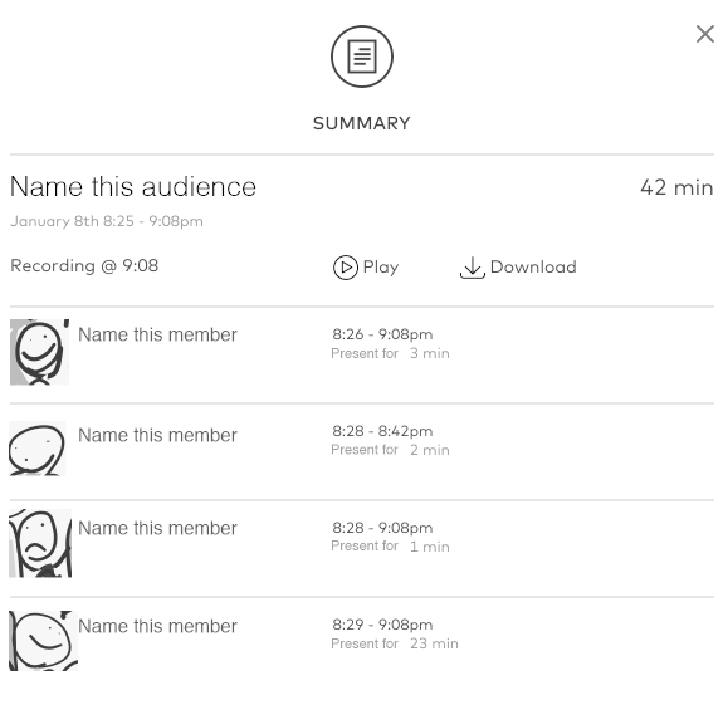
Task: Edit the "Name this audience" title
Action: 133,187
